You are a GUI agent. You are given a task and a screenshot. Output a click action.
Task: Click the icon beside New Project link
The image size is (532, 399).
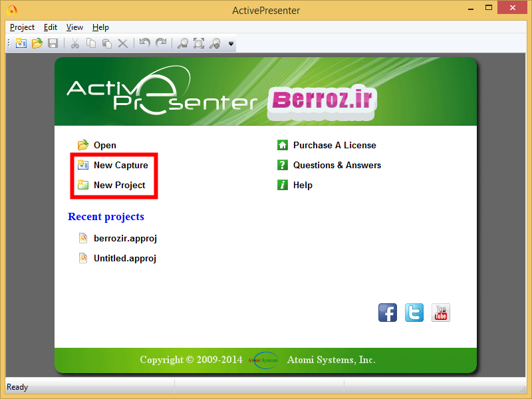pyautogui.click(x=82, y=185)
